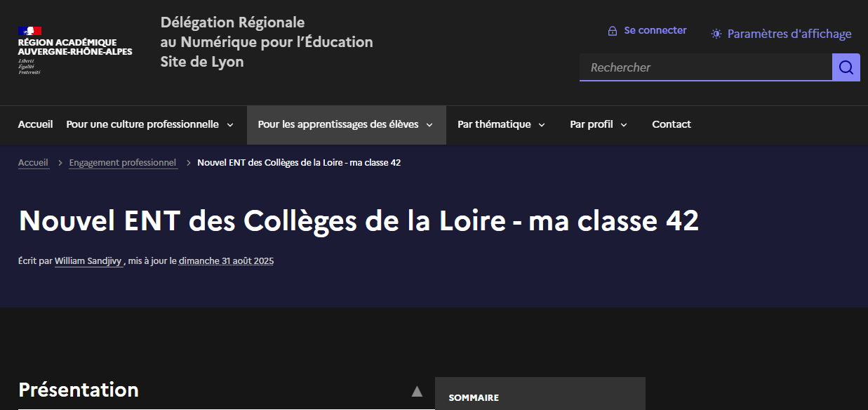Click Se connecter to sign in
Screen dimensions: 868x410
tap(654, 30)
